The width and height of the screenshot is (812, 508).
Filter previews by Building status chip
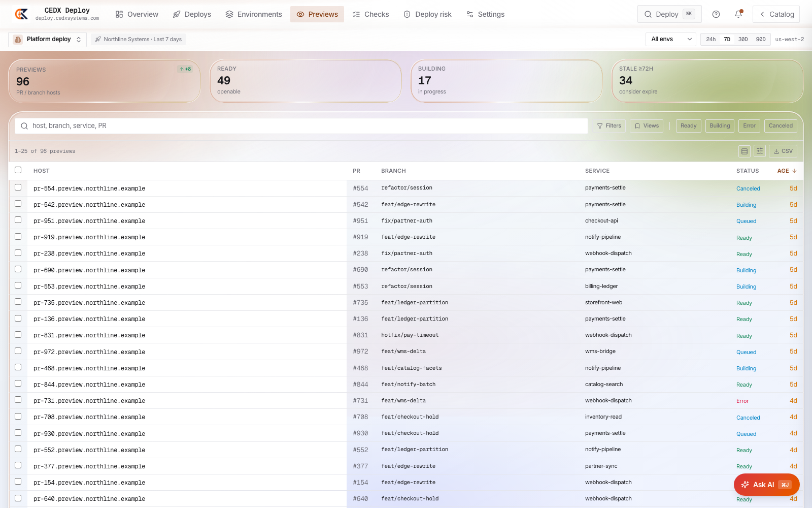click(x=720, y=126)
